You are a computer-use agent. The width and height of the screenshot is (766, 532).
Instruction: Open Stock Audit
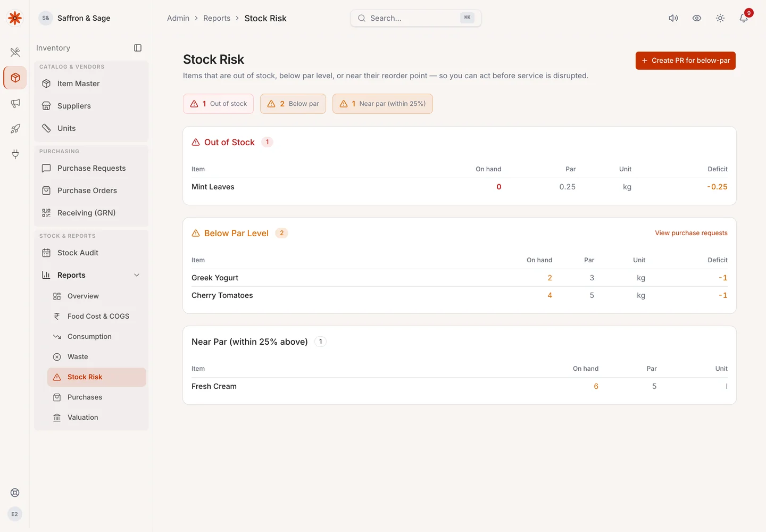91,253
